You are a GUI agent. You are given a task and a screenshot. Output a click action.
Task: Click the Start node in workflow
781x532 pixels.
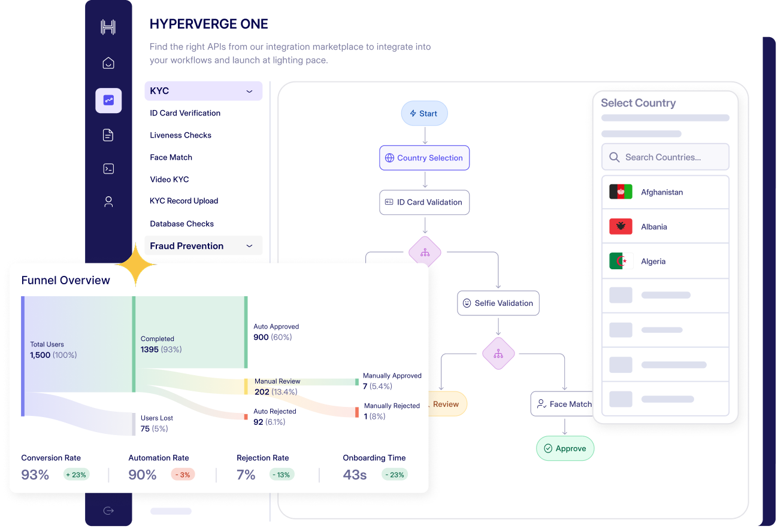pos(424,113)
